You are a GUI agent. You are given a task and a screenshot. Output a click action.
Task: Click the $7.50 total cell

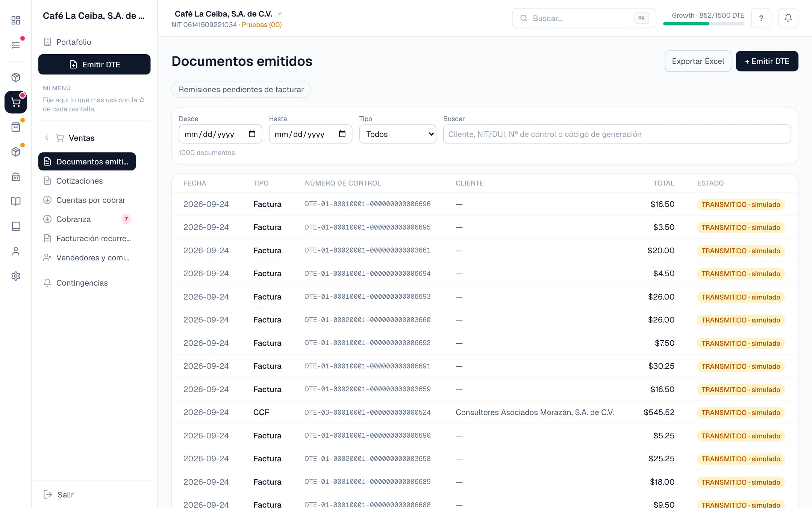point(664,343)
